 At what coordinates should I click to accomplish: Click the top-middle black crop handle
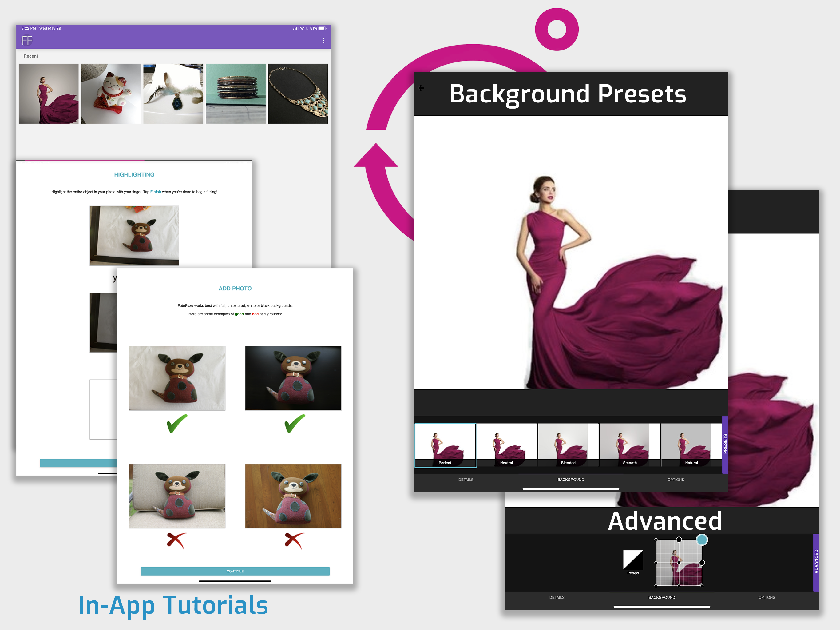679,540
